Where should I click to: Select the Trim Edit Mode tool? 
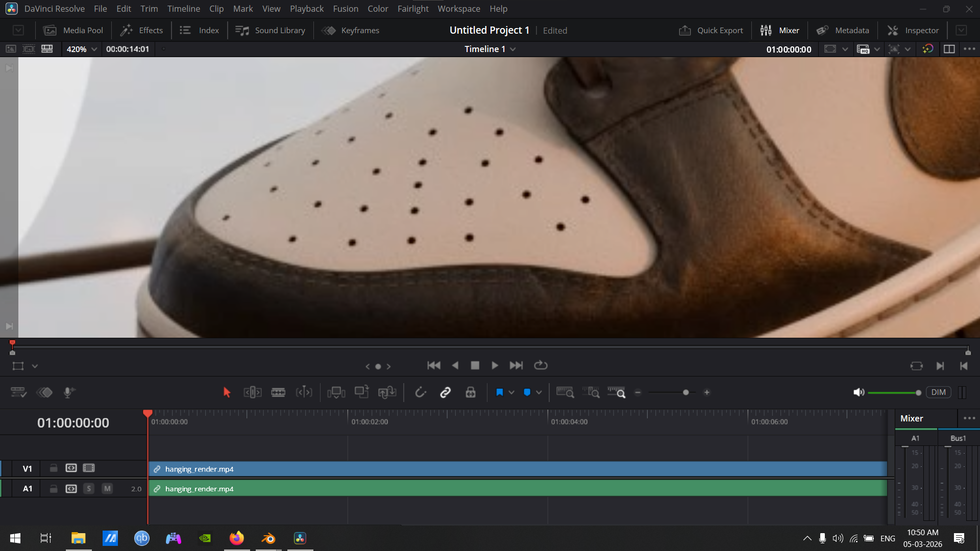point(253,392)
